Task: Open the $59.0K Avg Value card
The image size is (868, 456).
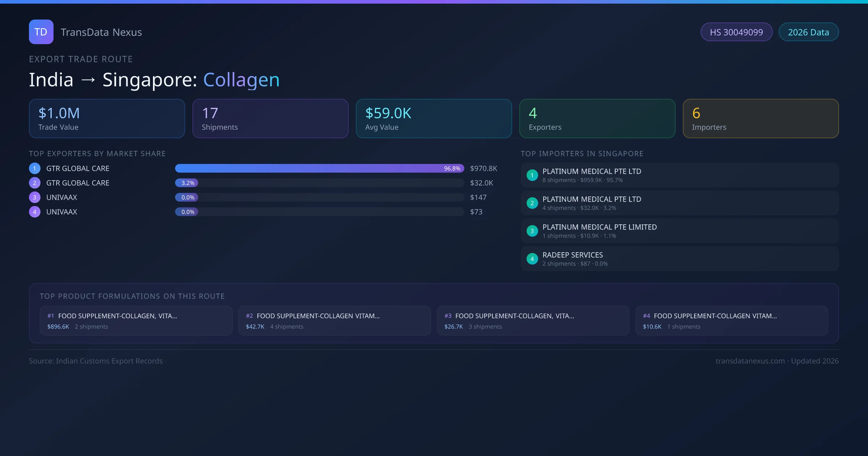Action: 434,118
